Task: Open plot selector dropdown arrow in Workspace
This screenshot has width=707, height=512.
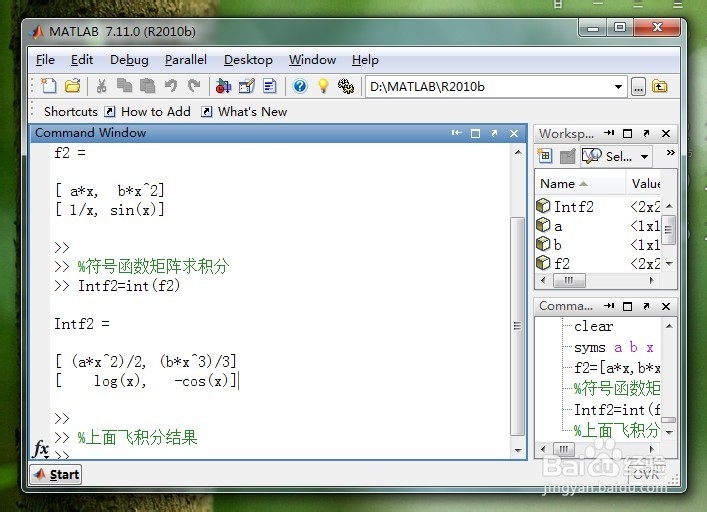Action: pyautogui.click(x=645, y=156)
